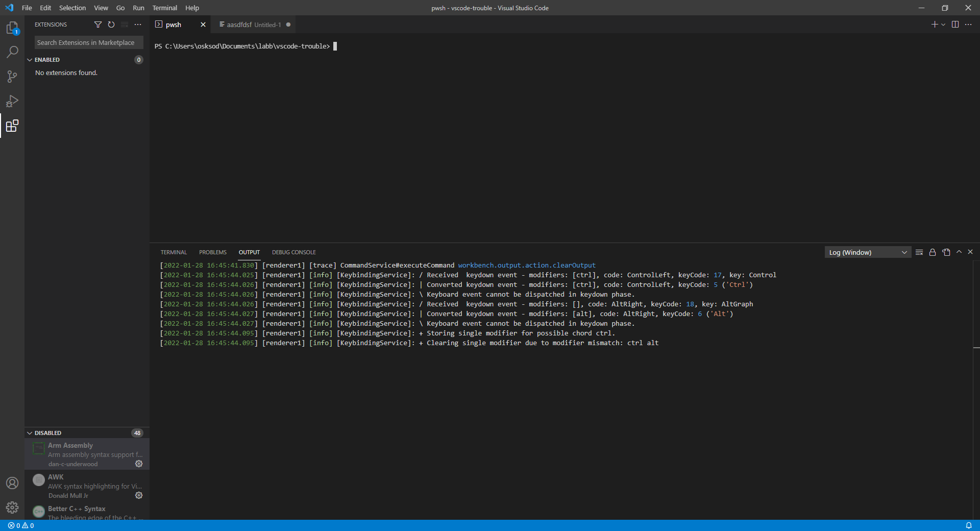
Task: Switch to the PROBLEMS tab
Action: (212, 252)
